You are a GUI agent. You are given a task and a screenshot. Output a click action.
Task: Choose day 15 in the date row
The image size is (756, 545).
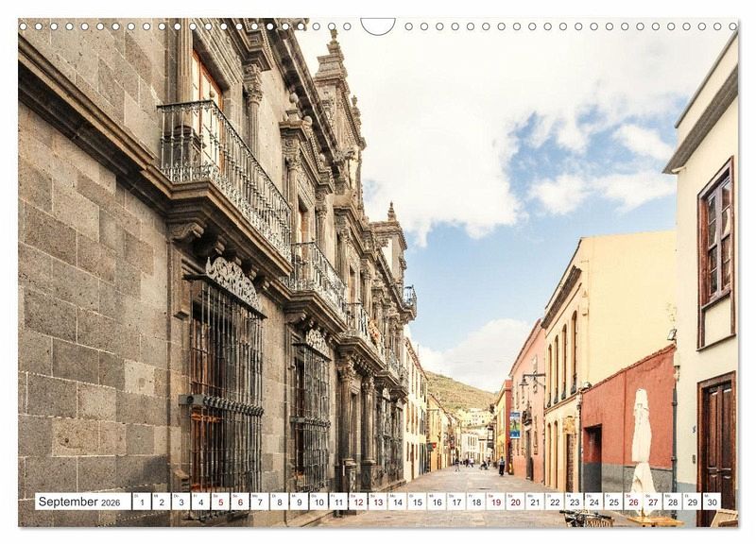pos(417,502)
